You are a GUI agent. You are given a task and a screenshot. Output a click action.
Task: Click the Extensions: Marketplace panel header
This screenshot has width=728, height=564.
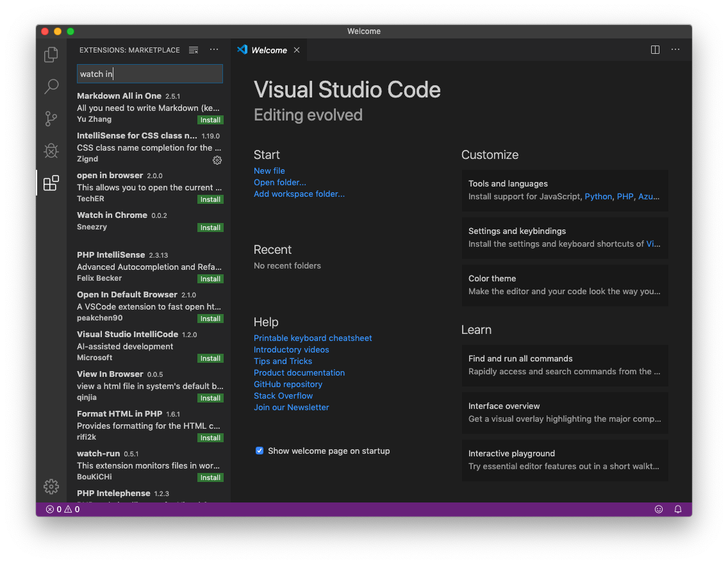[x=129, y=50]
